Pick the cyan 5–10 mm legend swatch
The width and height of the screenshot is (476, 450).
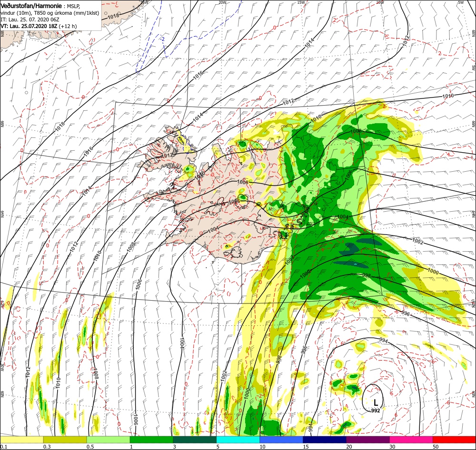(238, 440)
